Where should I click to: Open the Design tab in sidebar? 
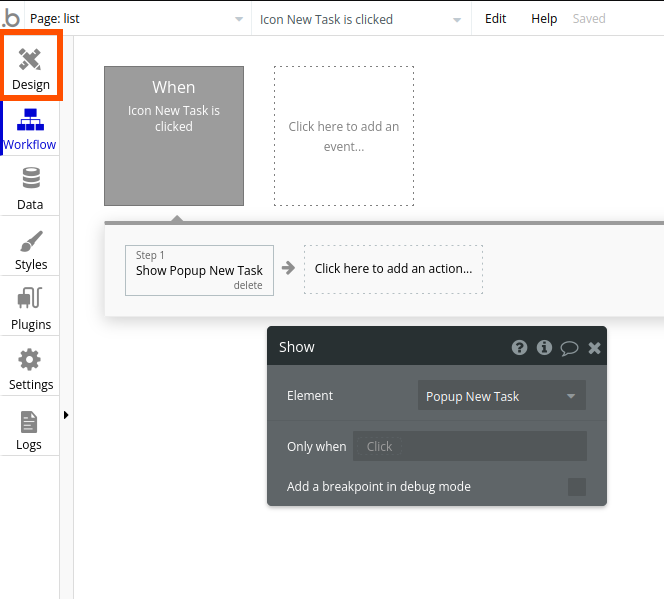pos(30,68)
